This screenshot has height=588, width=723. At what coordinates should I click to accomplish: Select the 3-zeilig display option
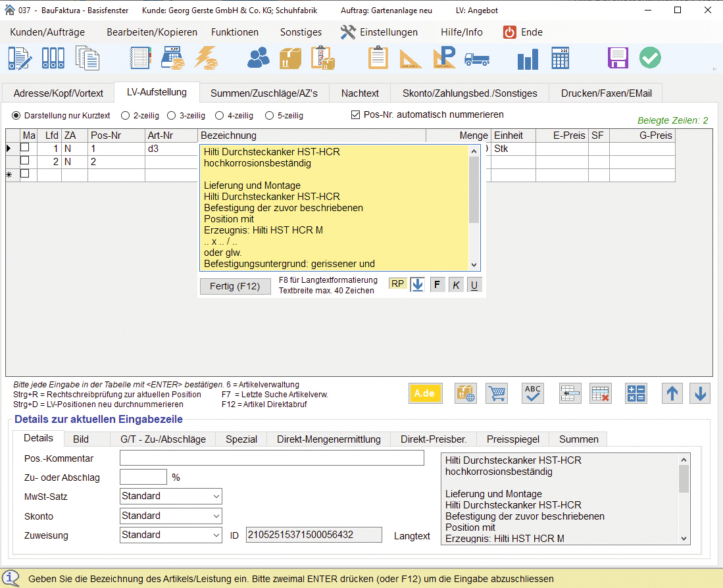click(171, 116)
